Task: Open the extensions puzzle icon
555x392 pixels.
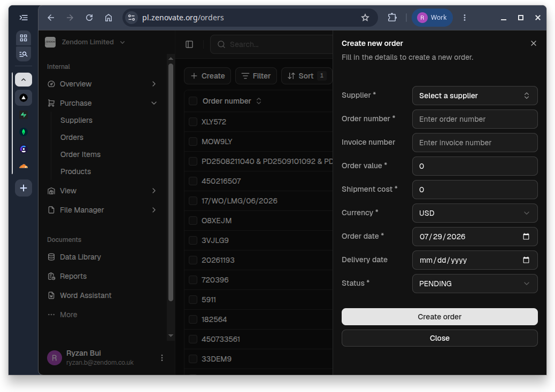Action: pos(392,18)
